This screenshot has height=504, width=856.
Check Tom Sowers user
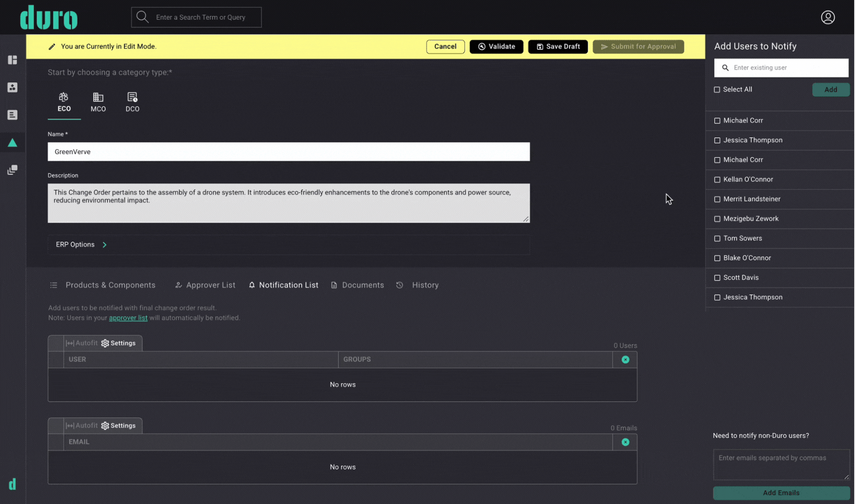718,239
